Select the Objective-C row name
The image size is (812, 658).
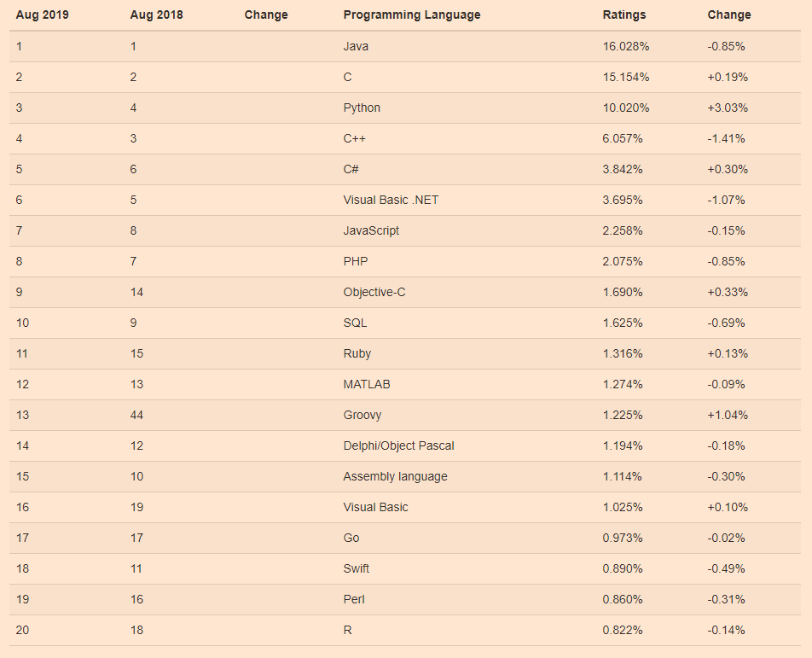point(374,292)
